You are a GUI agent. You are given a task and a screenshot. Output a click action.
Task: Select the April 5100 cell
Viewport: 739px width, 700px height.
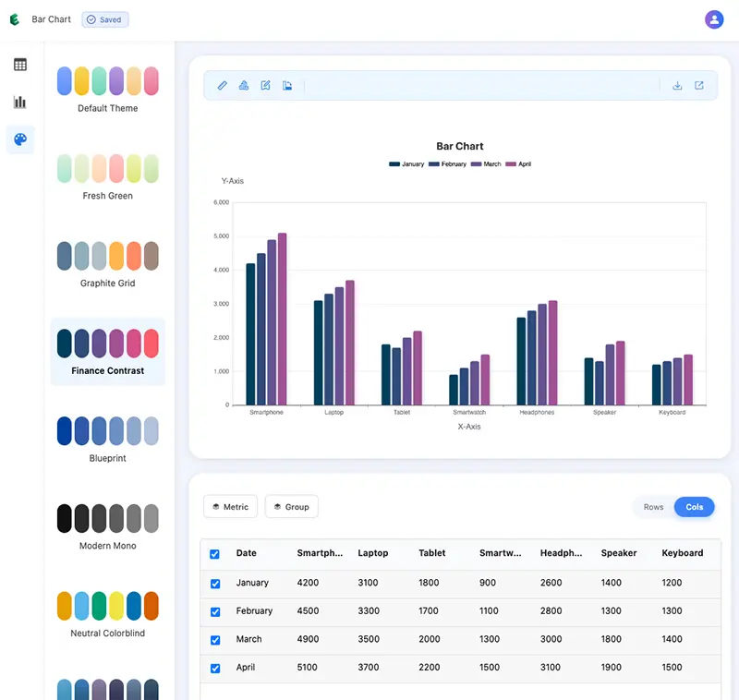tap(307, 668)
